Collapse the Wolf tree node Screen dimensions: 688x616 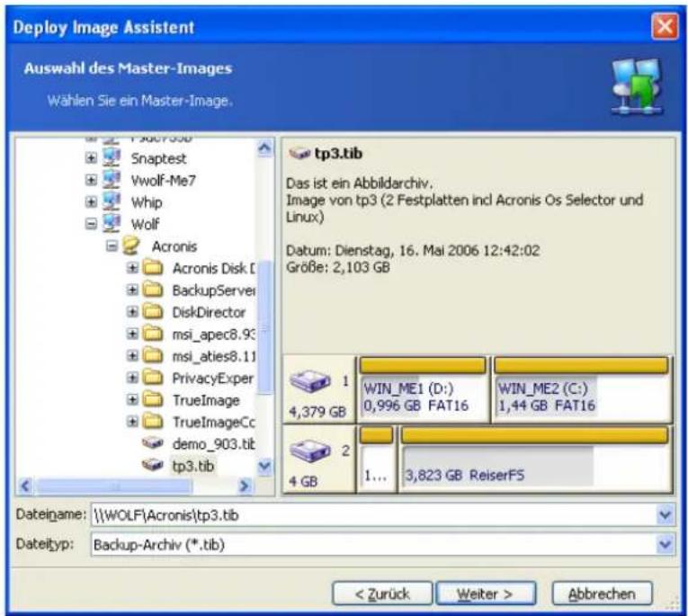91,224
